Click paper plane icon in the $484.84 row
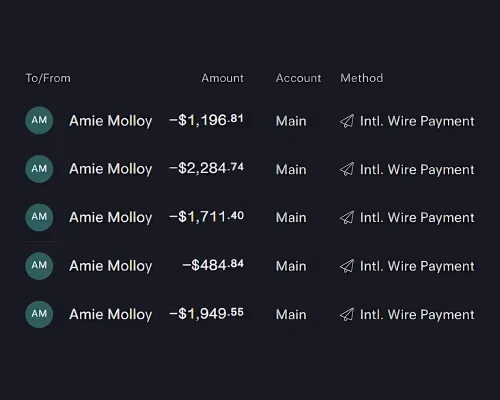Viewport: 500px width, 400px height. [x=347, y=266]
